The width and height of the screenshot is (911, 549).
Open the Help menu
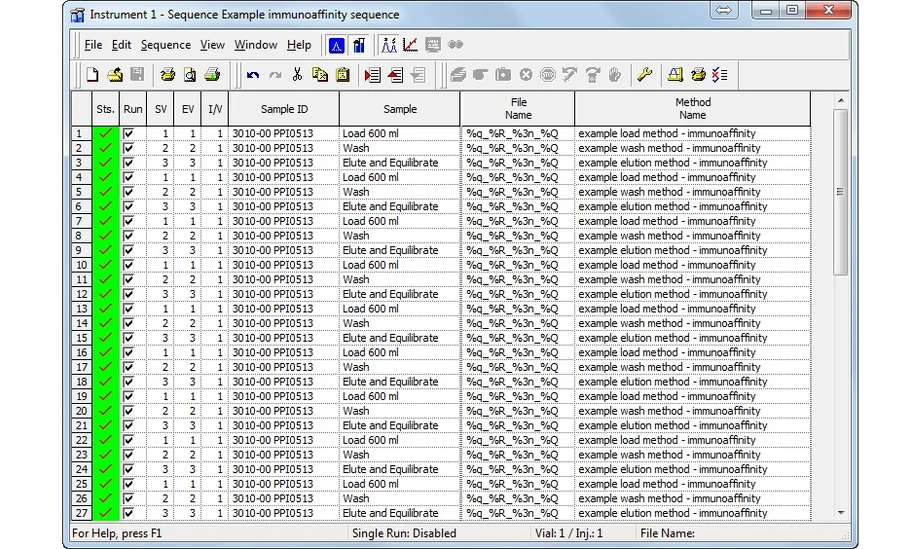point(299,45)
